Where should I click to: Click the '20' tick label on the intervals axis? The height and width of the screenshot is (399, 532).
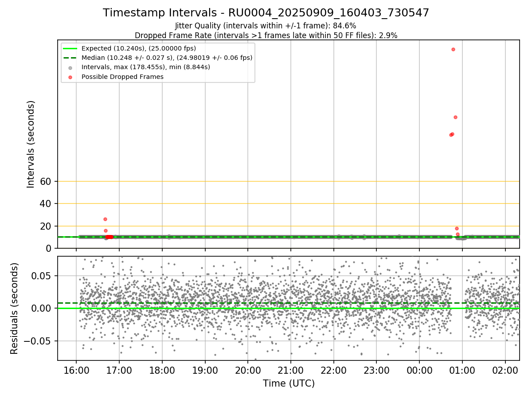click(47, 226)
